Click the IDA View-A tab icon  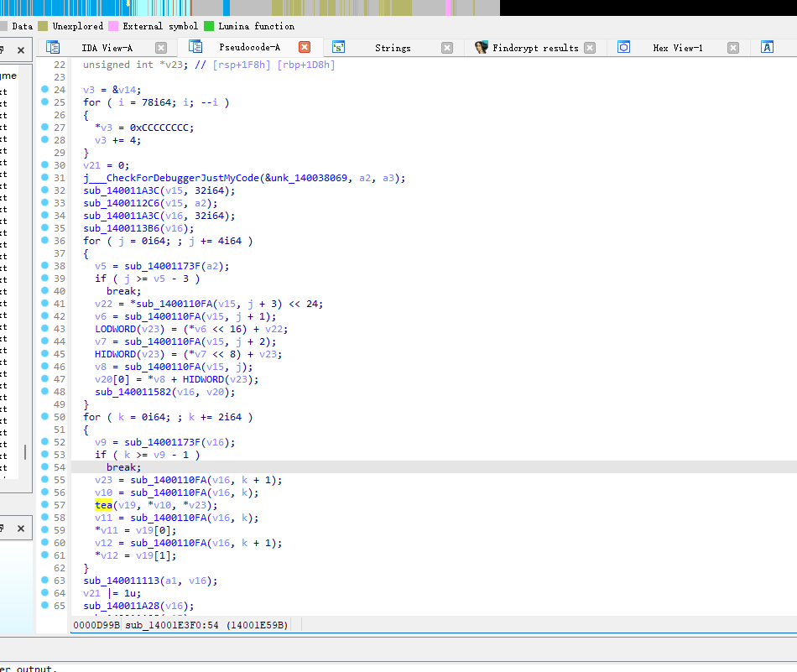point(53,47)
